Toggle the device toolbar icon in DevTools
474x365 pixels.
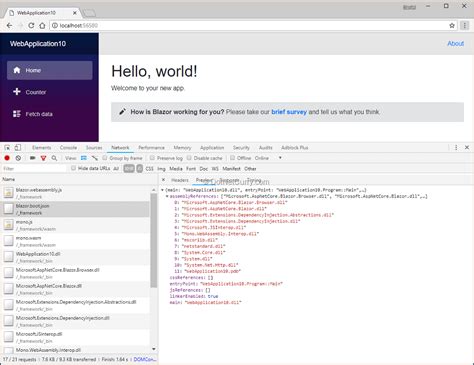[x=17, y=147]
